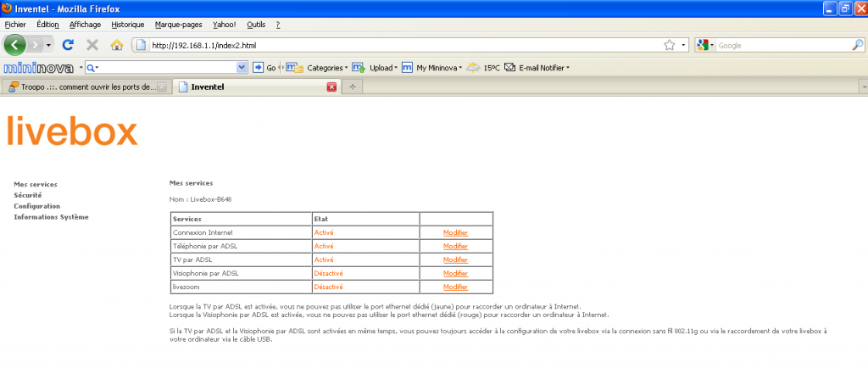Open the Google search engine selector
Image resolution: width=868 pixels, height=368 pixels.
(x=706, y=46)
